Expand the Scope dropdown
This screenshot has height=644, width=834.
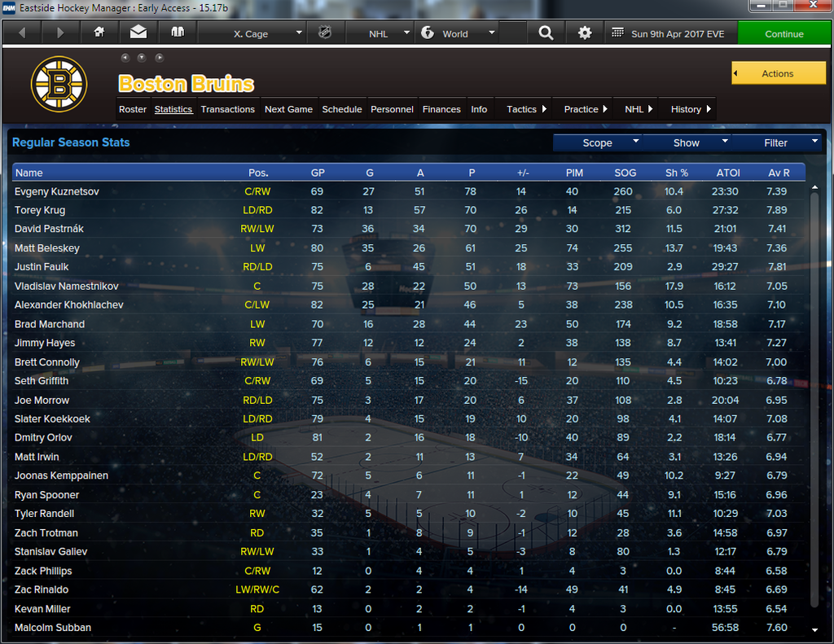pos(597,142)
